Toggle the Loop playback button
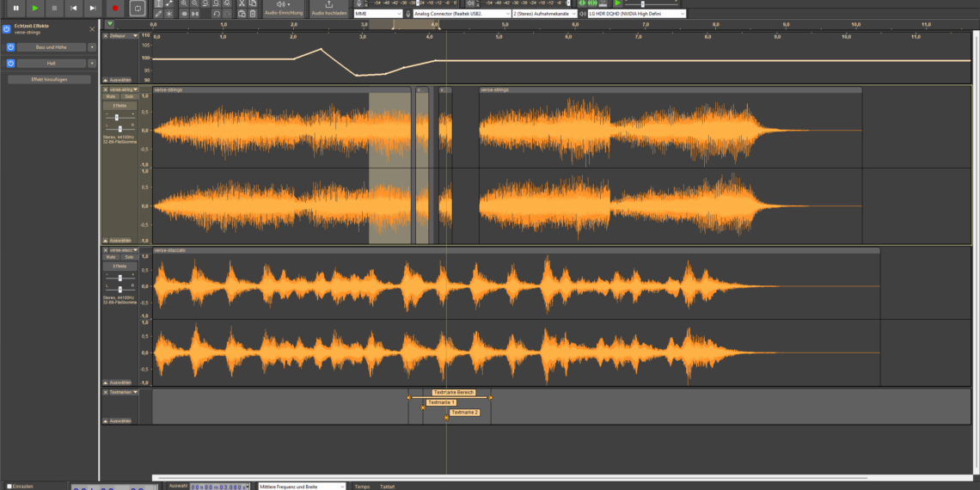The image size is (980, 490). click(x=138, y=8)
